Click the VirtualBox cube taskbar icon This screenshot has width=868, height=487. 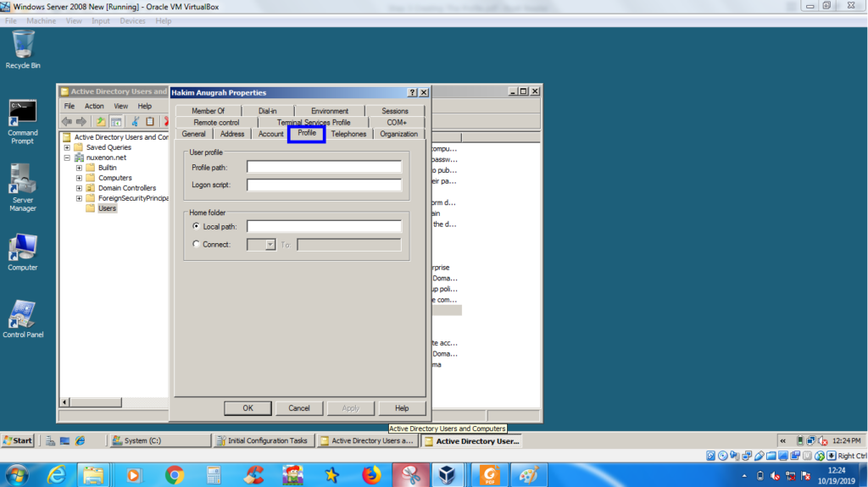(x=448, y=475)
